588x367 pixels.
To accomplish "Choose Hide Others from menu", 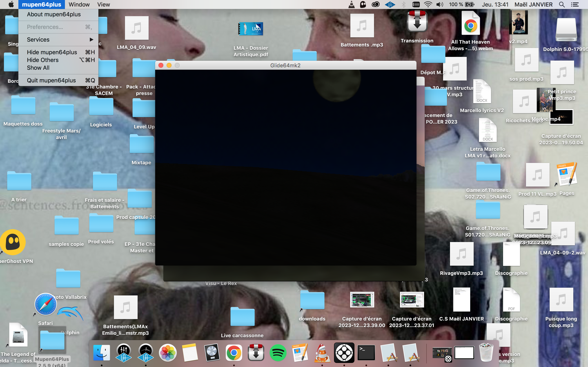I will pyautogui.click(x=43, y=60).
